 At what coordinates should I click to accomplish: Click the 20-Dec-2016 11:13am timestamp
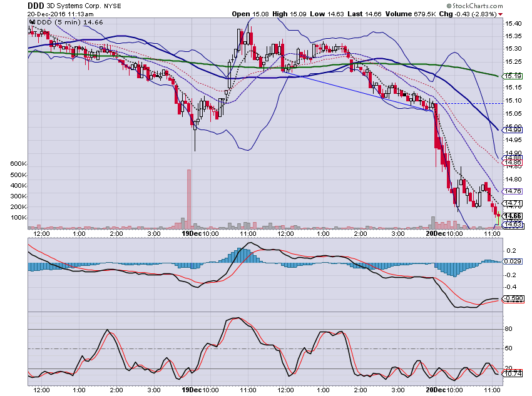click(60, 14)
